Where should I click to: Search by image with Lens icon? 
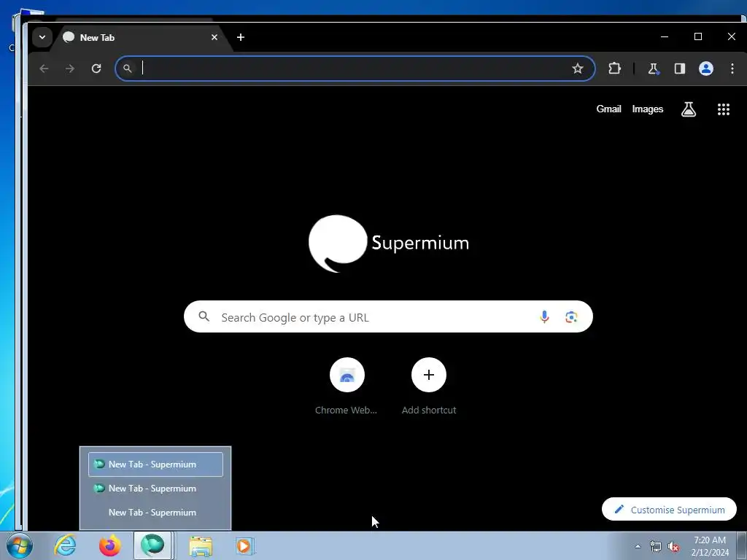571,317
